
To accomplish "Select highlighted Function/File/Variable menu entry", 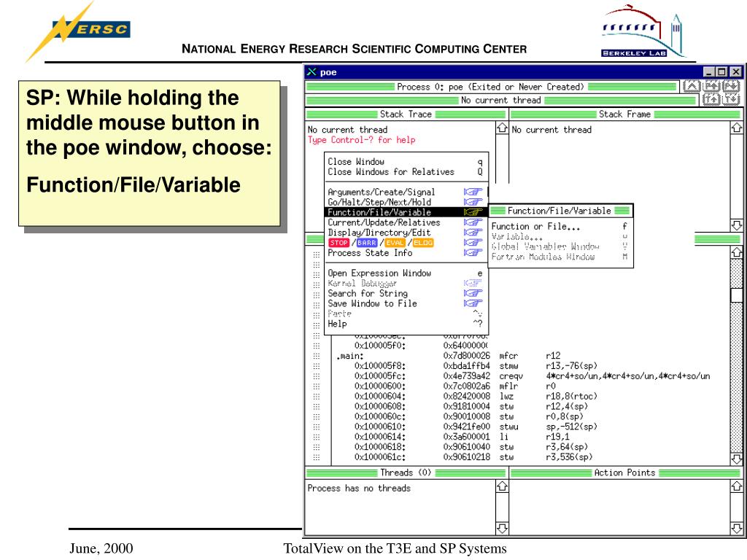I will click(406, 212).
